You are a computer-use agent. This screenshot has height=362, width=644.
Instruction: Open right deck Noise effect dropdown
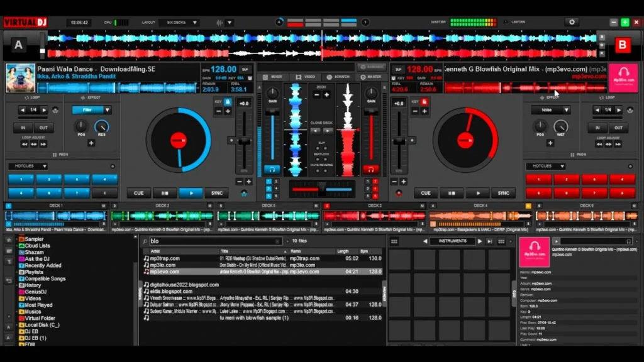[567, 110]
